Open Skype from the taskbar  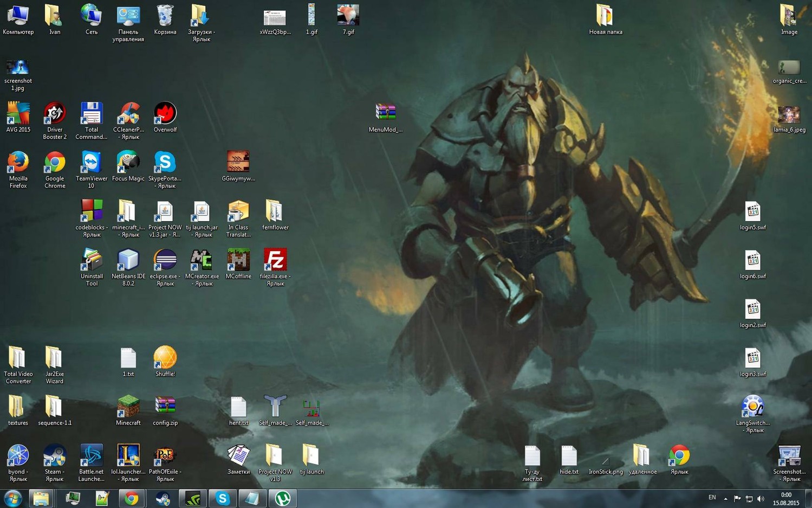(x=223, y=498)
